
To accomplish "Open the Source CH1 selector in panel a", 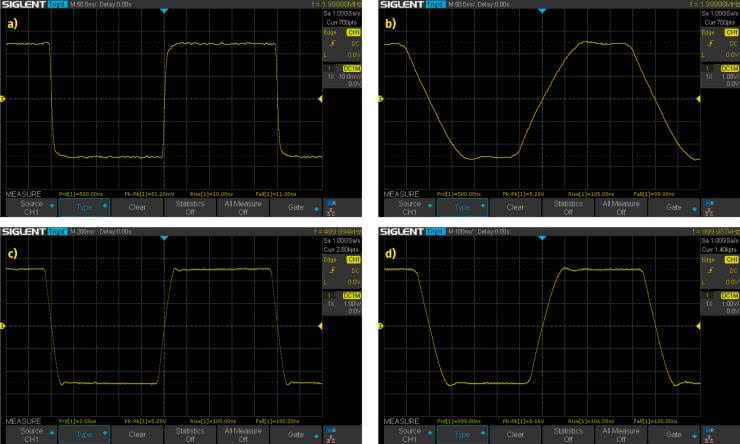I will point(31,207).
